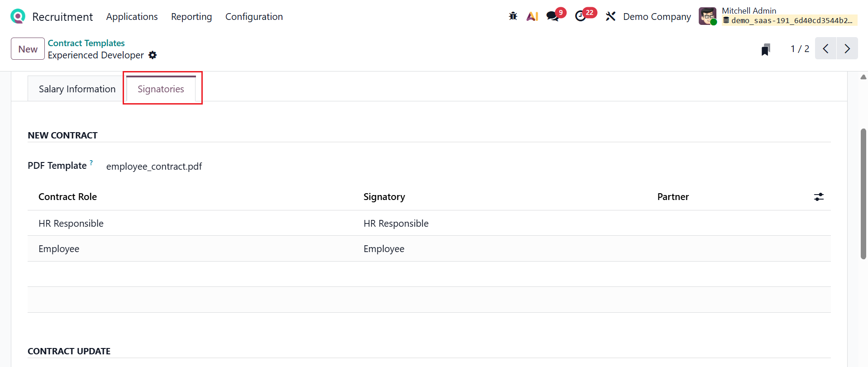This screenshot has width=868, height=367.
Task: Open the gear actions menu beside Experienced Developer
Action: [153, 55]
